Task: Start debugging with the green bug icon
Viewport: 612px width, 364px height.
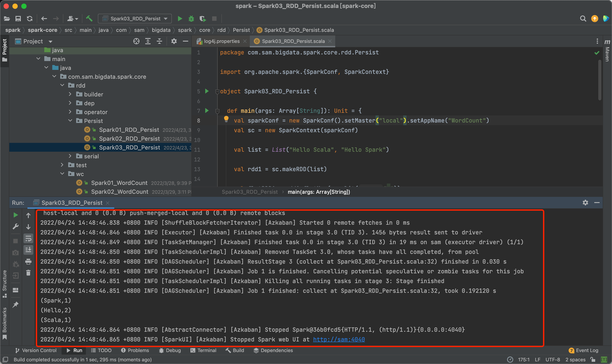Action: [191, 19]
